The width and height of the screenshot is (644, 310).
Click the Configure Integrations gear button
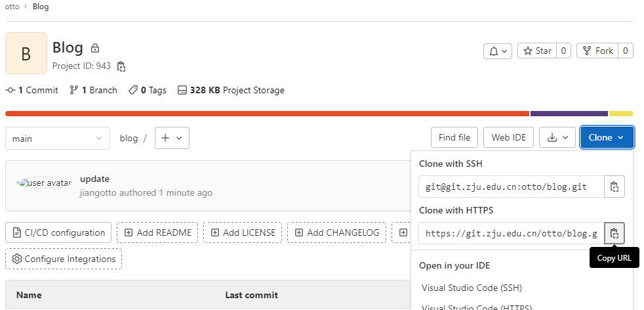64,259
